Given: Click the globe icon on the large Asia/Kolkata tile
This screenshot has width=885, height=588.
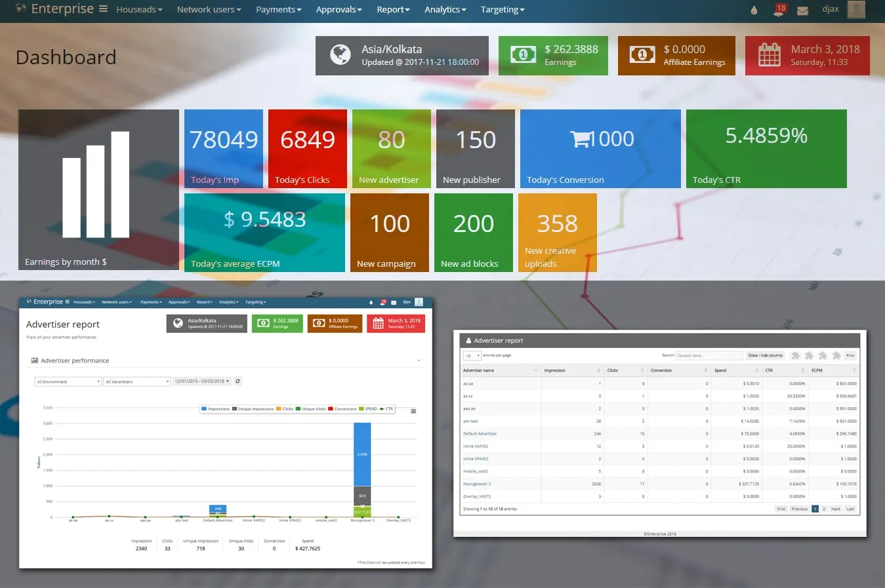Looking at the screenshot, I should point(340,55).
